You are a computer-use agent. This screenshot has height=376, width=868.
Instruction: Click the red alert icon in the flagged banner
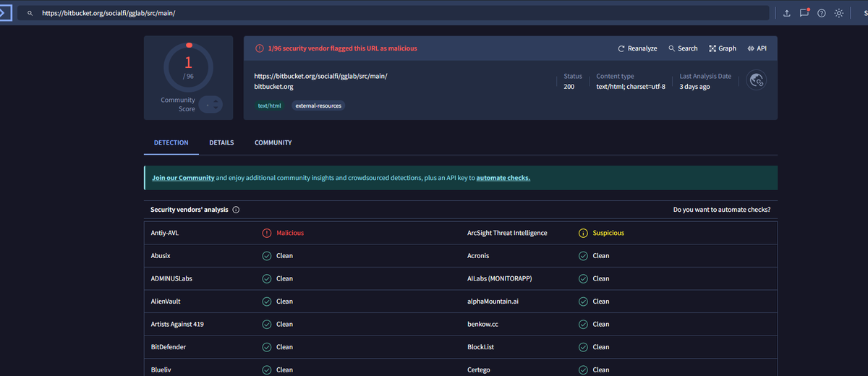click(260, 48)
